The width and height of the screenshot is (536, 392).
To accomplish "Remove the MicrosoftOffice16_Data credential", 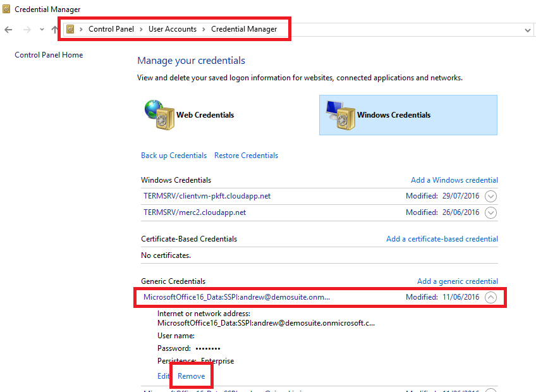I will pyautogui.click(x=190, y=376).
